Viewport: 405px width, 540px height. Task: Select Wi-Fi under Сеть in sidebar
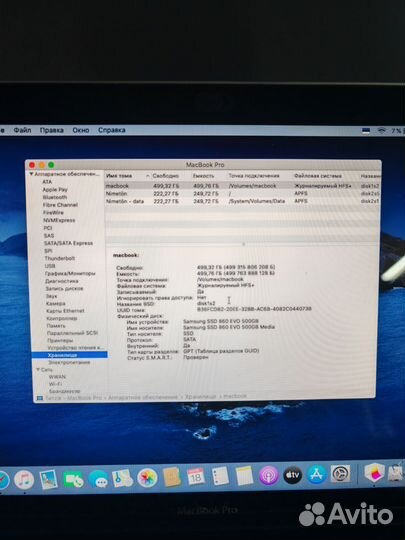click(55, 384)
